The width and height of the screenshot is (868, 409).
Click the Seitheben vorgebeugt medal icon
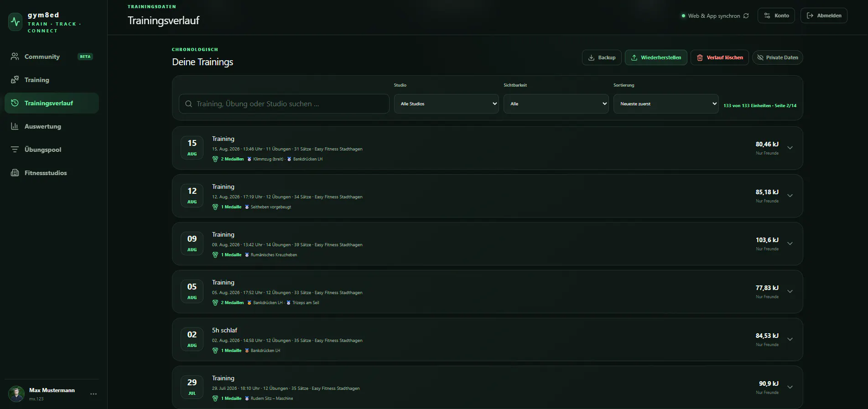point(247,207)
